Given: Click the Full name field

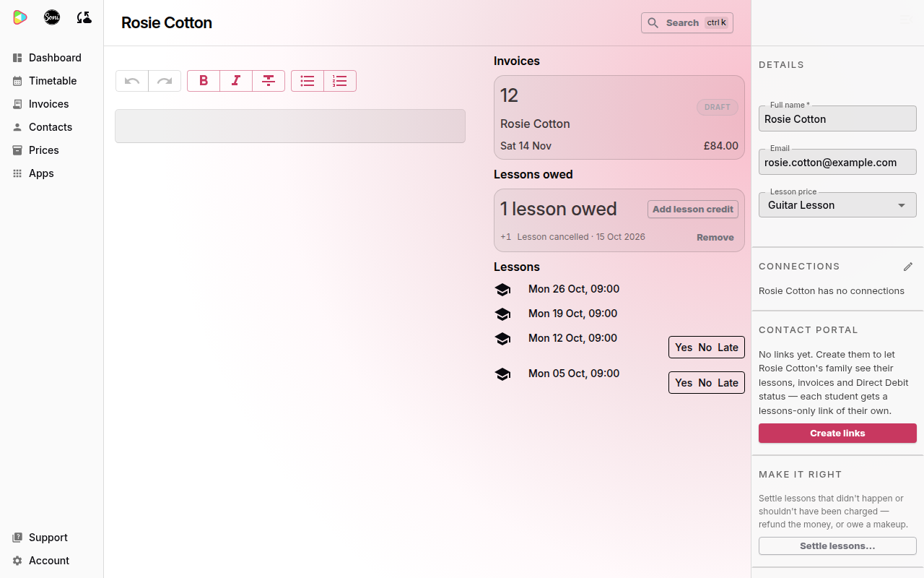Looking at the screenshot, I should [x=837, y=119].
